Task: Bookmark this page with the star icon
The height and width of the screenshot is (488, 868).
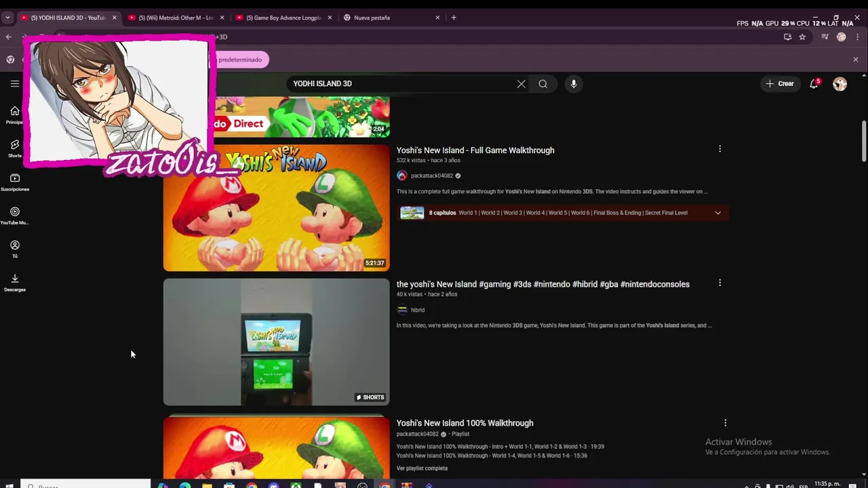Action: coord(802,37)
